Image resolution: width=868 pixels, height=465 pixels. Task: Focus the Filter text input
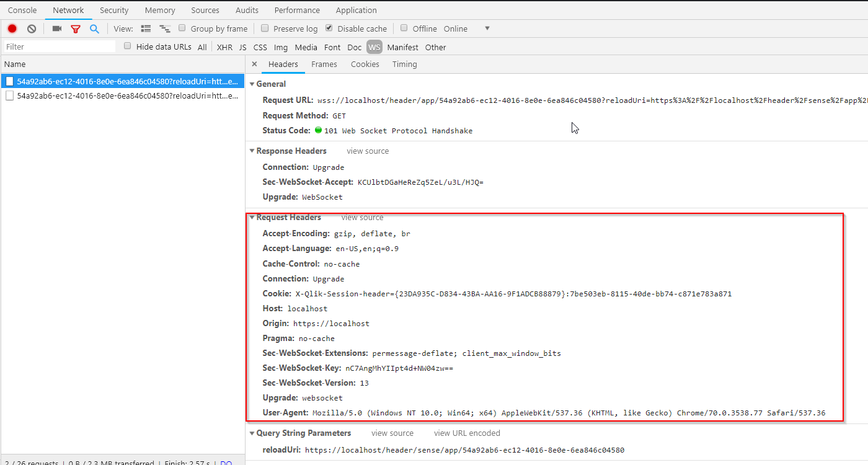pos(59,46)
